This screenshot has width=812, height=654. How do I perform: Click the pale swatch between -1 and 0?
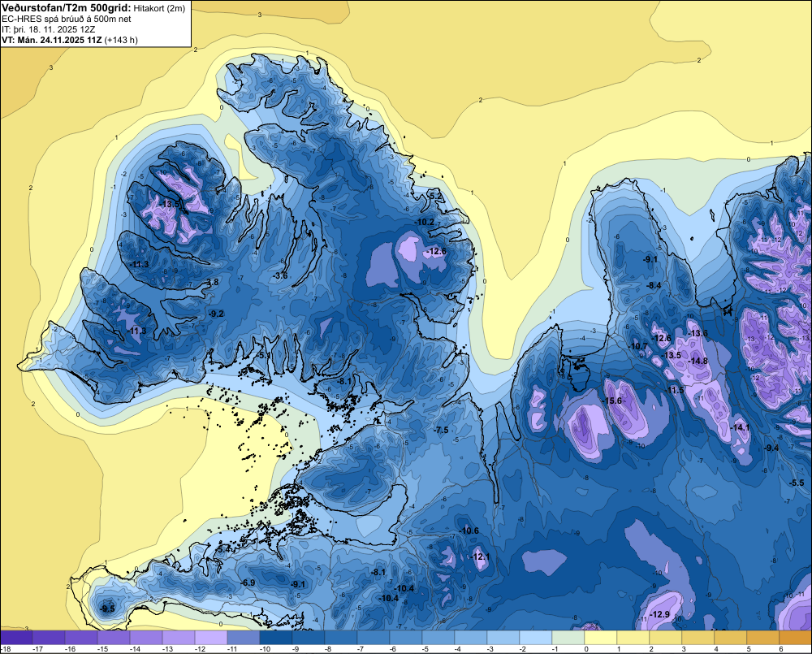[x=568, y=637]
